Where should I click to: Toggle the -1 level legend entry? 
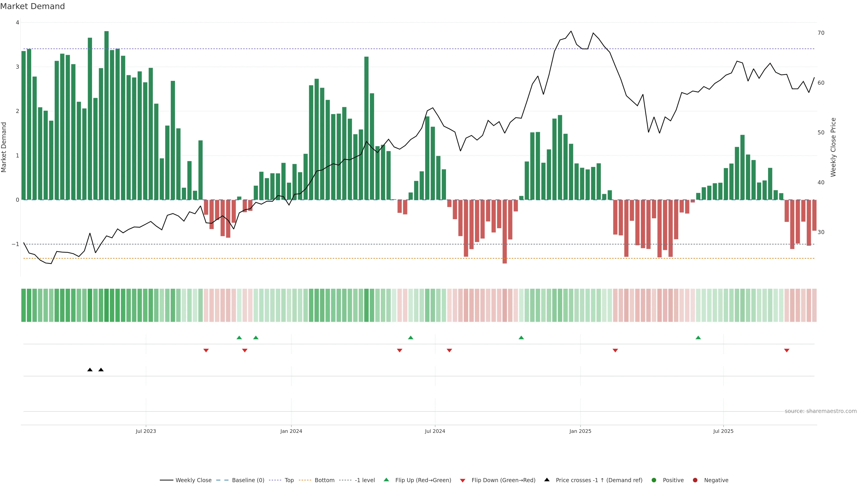pyautogui.click(x=365, y=480)
